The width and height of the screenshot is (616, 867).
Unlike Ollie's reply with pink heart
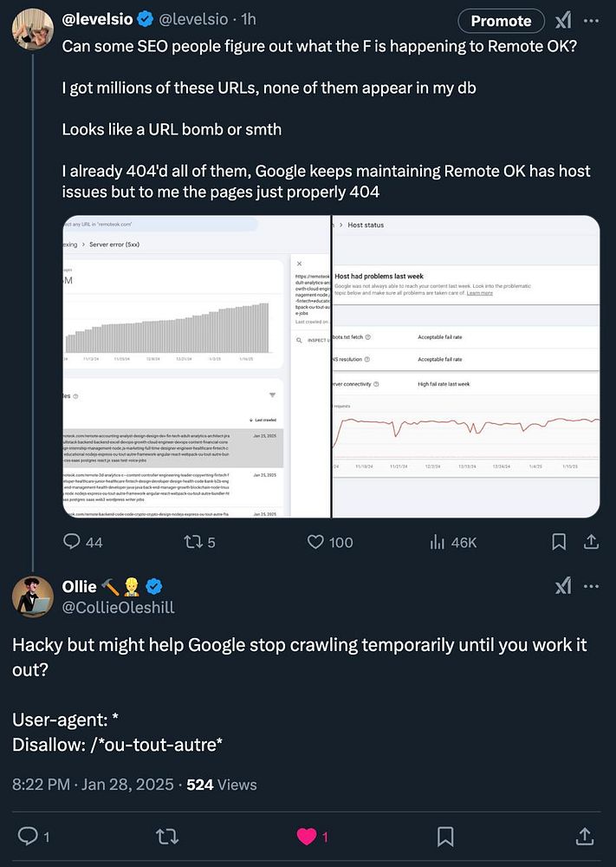(307, 837)
